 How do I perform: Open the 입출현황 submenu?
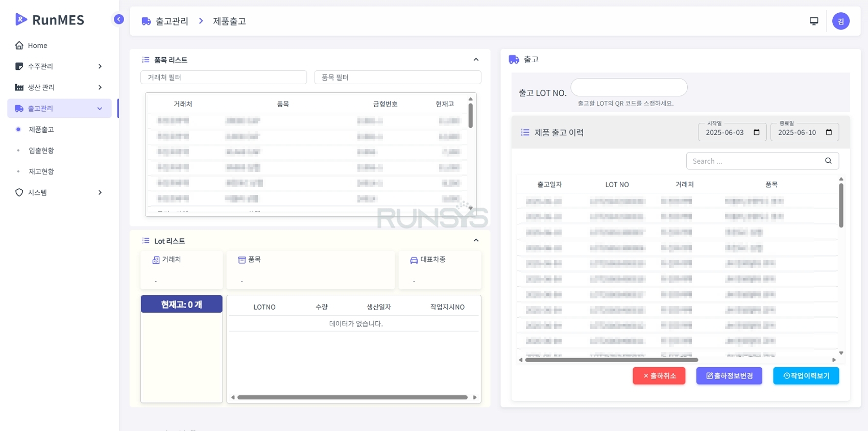click(x=41, y=150)
